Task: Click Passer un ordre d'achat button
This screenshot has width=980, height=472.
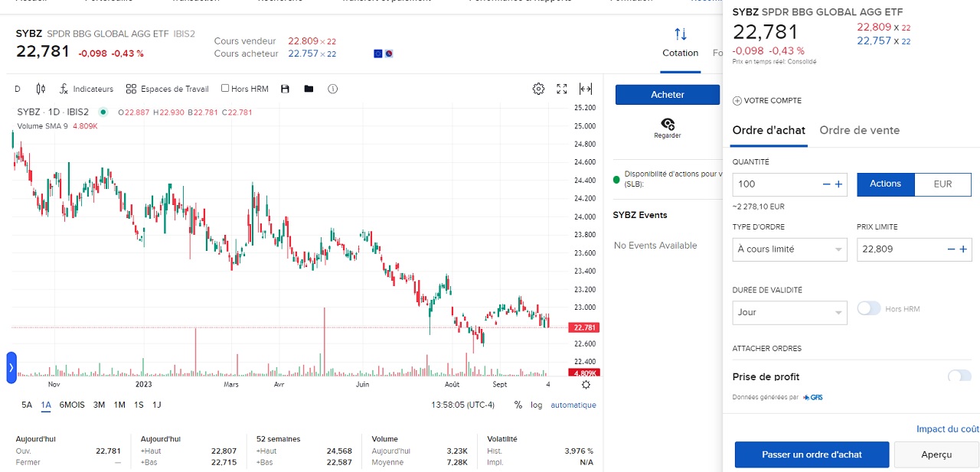Action: click(812, 454)
